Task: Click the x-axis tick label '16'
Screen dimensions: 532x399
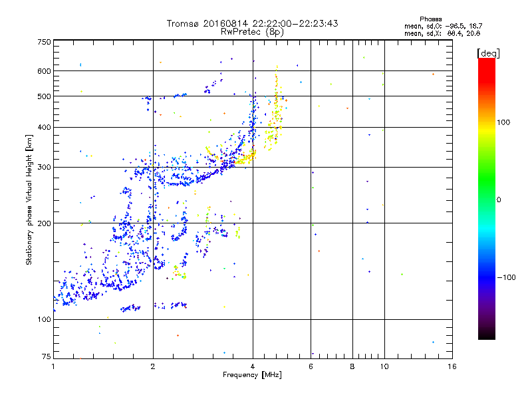Action: [x=452, y=366]
